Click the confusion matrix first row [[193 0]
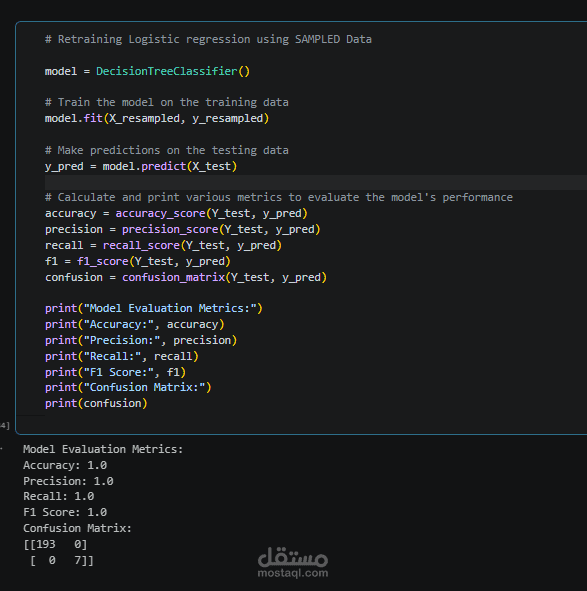 coord(55,544)
